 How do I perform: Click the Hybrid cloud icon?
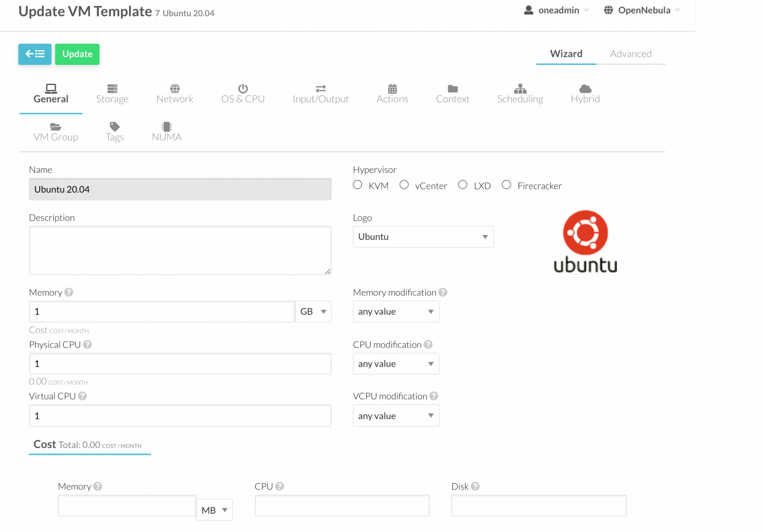(585, 89)
